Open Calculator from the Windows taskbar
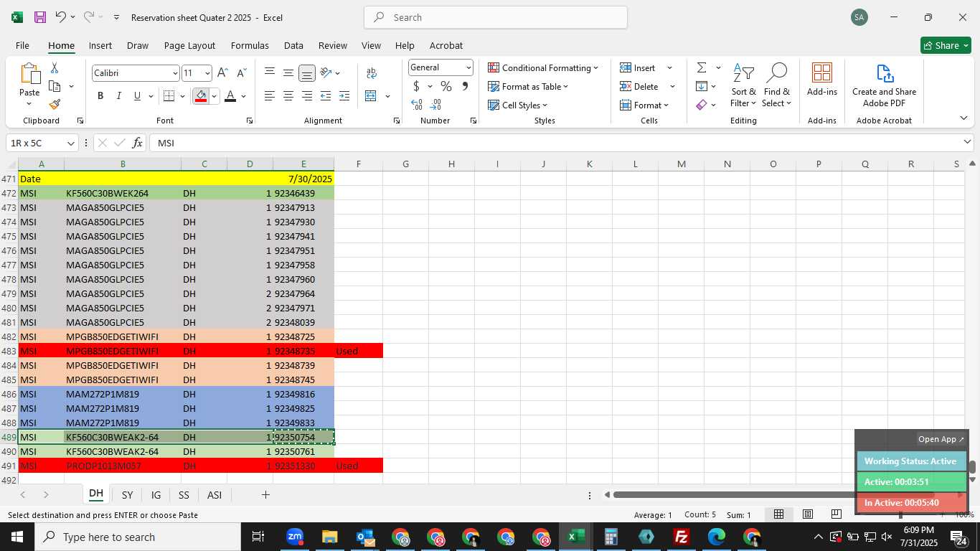Image resolution: width=980 pixels, height=551 pixels. (x=611, y=537)
